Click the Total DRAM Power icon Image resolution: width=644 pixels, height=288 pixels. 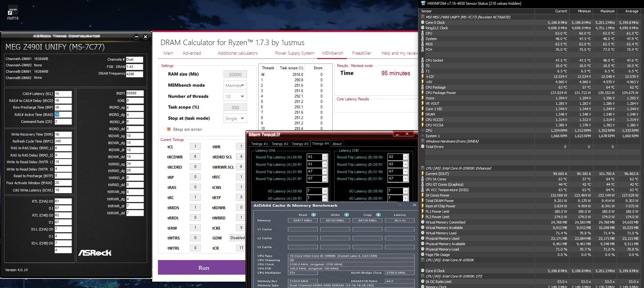(423, 201)
